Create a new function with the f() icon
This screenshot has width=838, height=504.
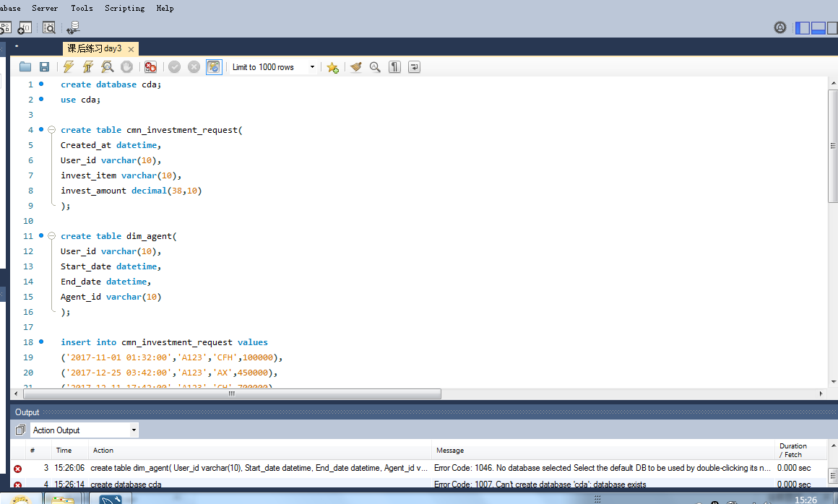[25, 27]
